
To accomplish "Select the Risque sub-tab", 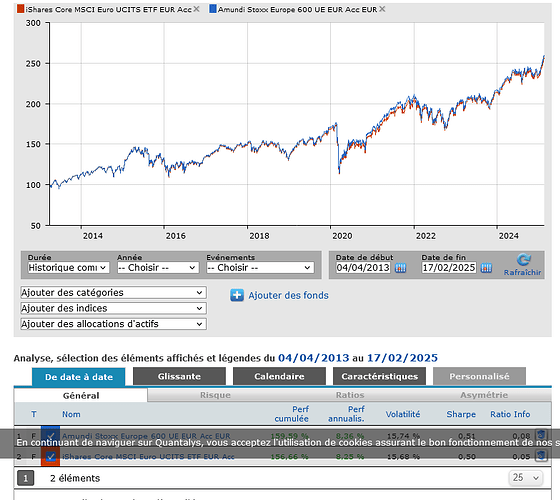I will pos(215,395).
